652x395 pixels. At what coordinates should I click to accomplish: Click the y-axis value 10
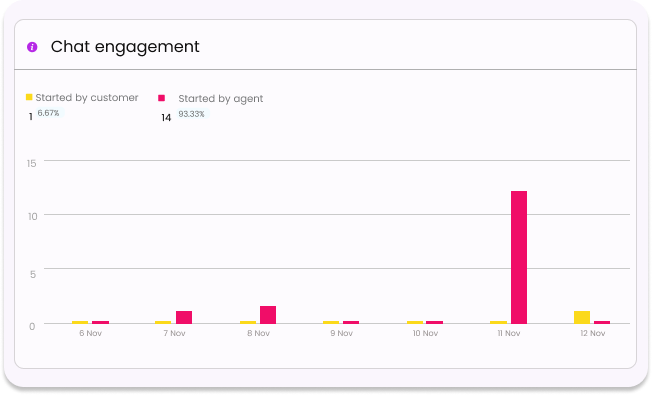32,217
